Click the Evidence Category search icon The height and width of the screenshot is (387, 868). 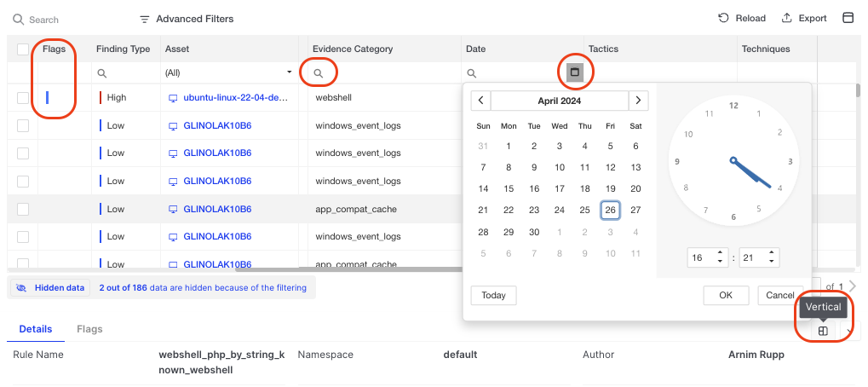319,74
